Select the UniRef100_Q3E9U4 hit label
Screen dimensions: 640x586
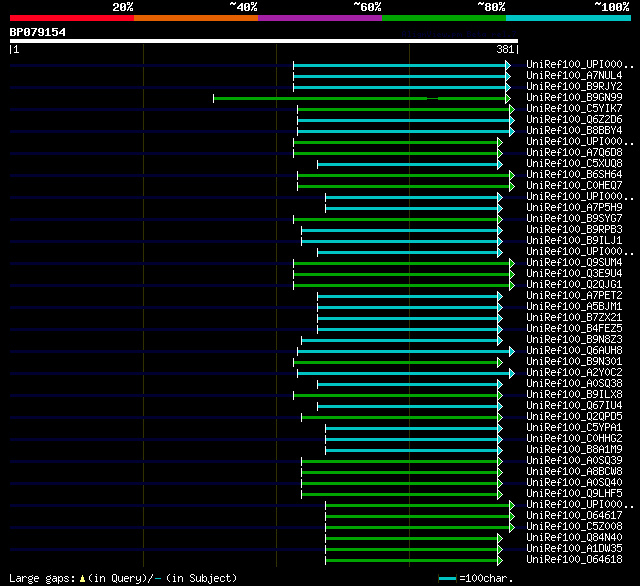(574, 274)
